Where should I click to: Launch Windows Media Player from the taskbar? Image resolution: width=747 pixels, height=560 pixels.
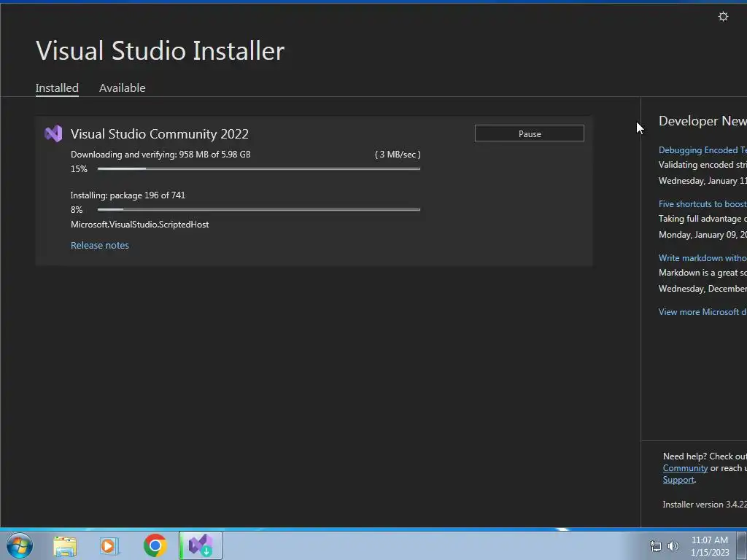pos(109,545)
